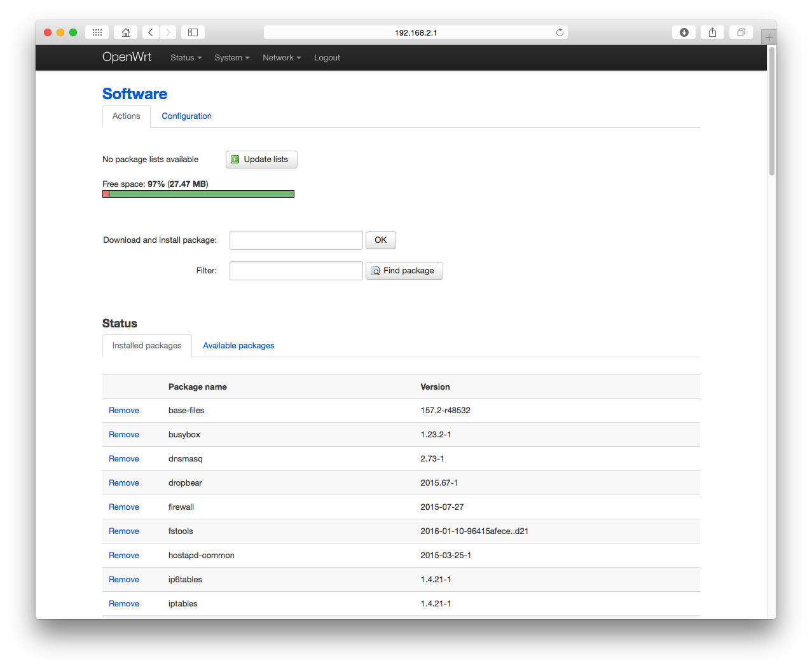
Task: Remove the base-files package
Action: point(124,411)
